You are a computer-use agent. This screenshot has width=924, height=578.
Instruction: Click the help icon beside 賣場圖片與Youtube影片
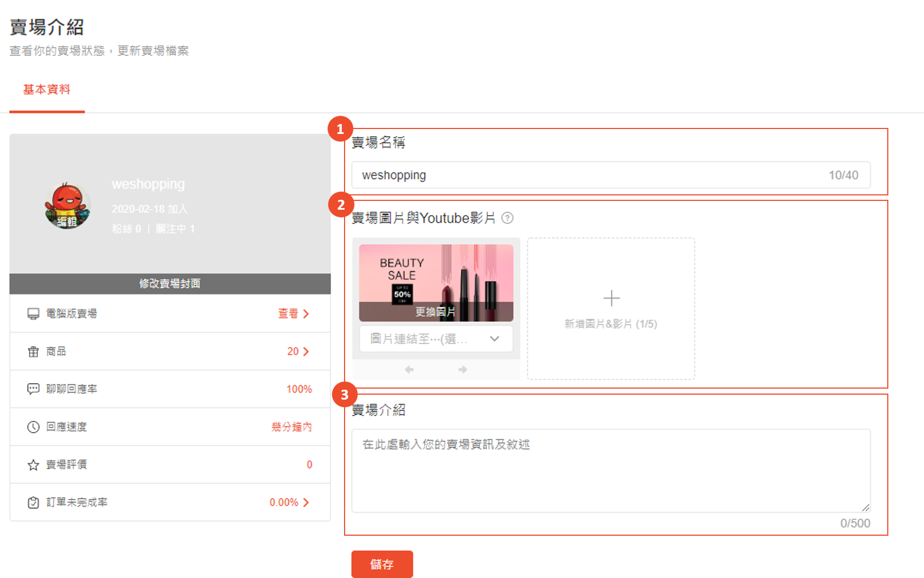coord(508,218)
